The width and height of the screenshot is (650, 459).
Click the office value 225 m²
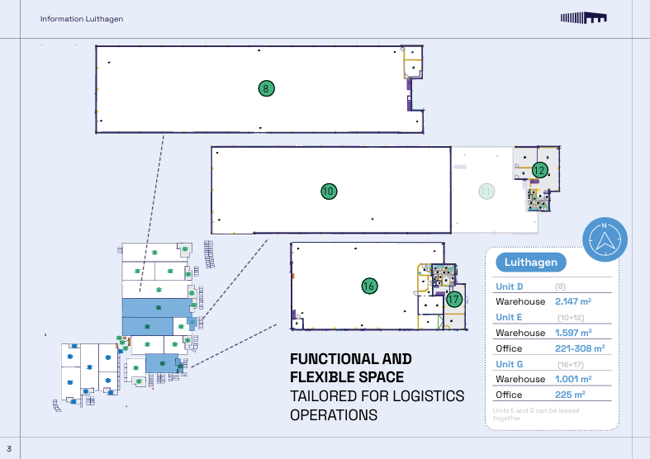tap(570, 395)
